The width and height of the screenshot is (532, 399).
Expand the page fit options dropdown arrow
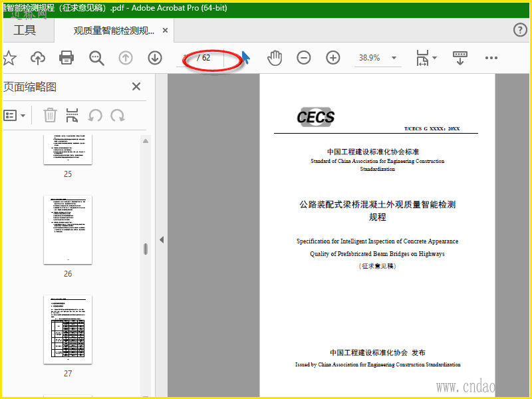pyautogui.click(x=435, y=58)
